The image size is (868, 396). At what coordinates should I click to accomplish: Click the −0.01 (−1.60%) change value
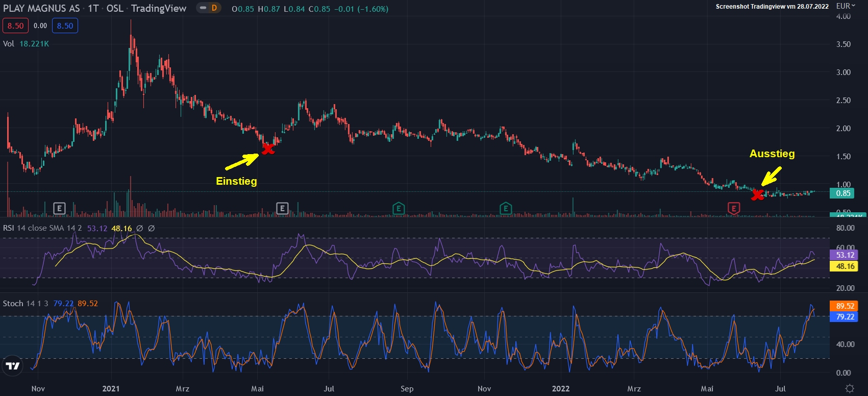coord(361,9)
